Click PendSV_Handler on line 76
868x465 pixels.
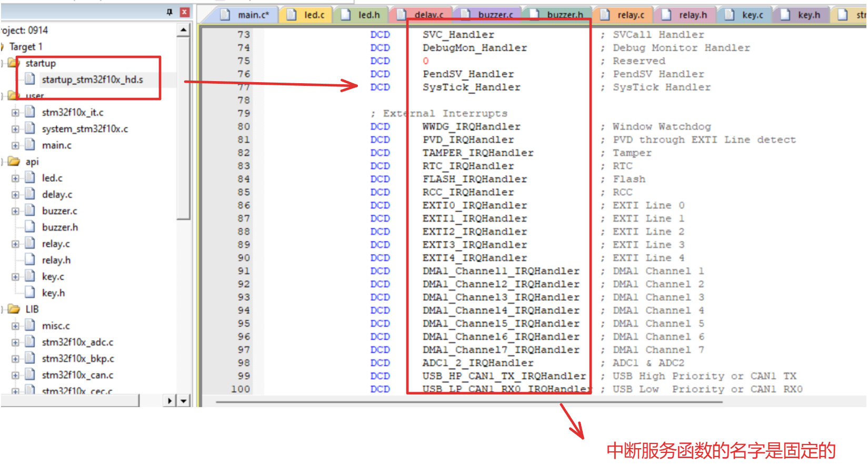pyautogui.click(x=468, y=74)
